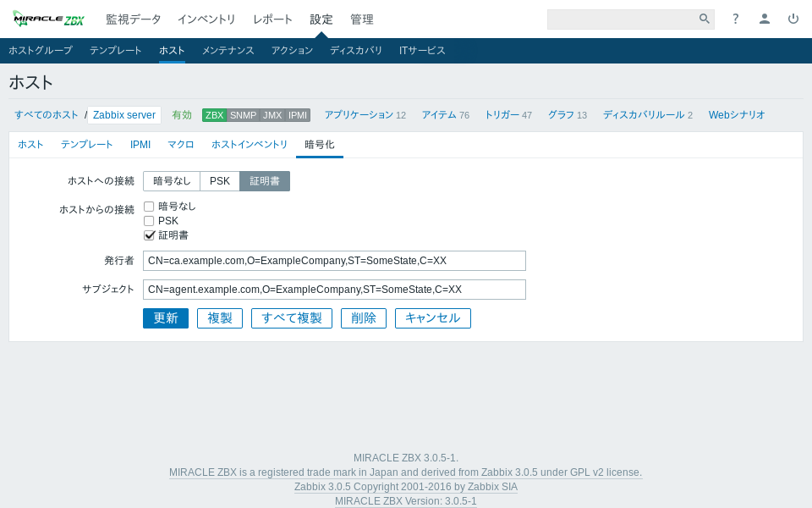Click the SNMP availability badge

[x=243, y=115]
